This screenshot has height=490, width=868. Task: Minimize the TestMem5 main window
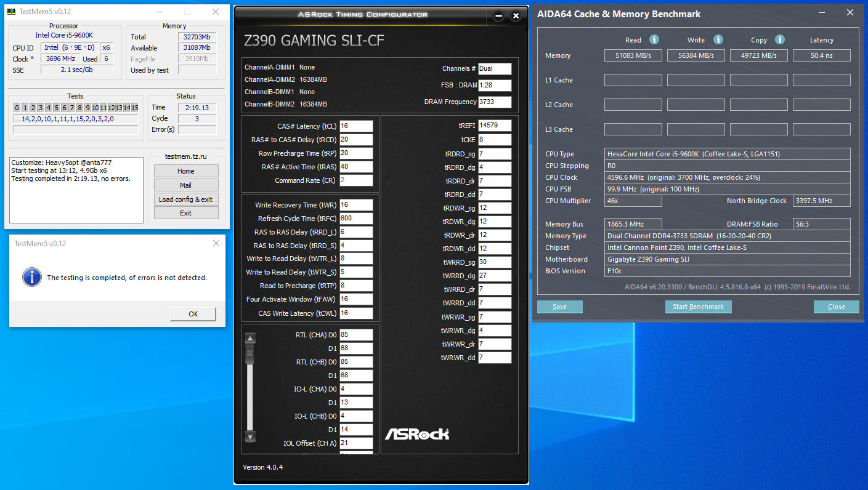[x=160, y=12]
